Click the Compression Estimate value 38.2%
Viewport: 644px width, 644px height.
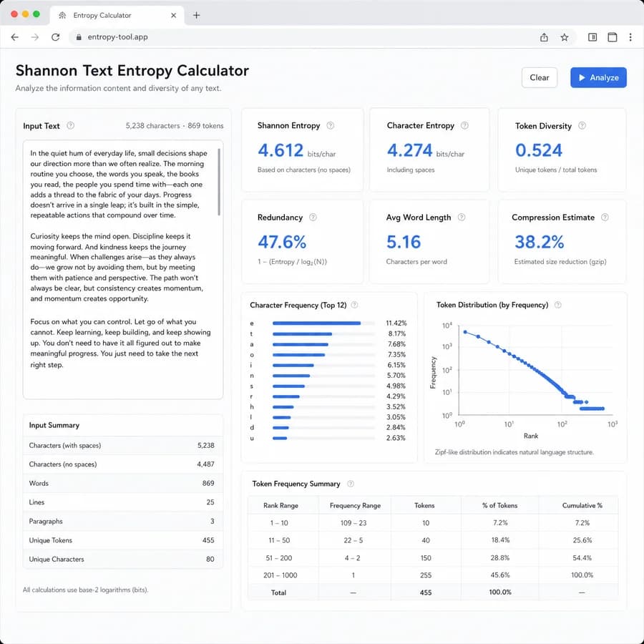click(x=540, y=242)
